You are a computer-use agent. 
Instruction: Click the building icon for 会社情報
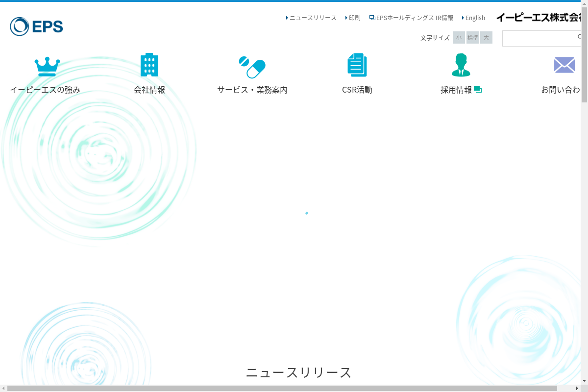tap(149, 65)
